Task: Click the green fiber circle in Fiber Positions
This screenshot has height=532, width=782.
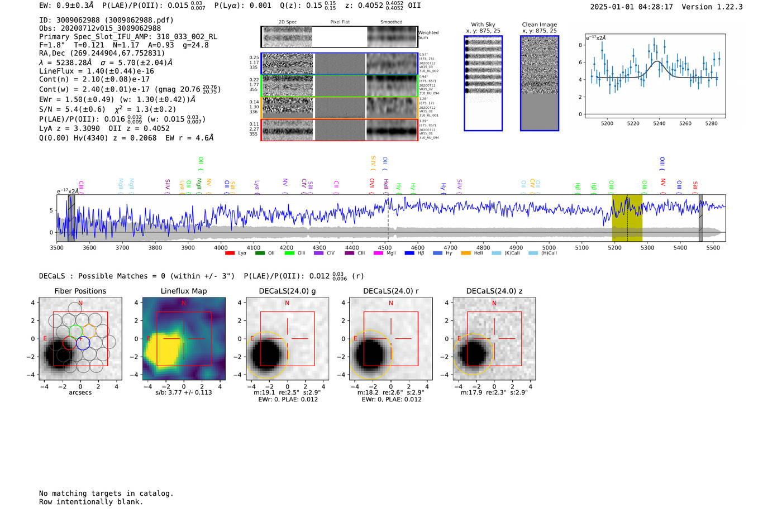Action: click(75, 332)
